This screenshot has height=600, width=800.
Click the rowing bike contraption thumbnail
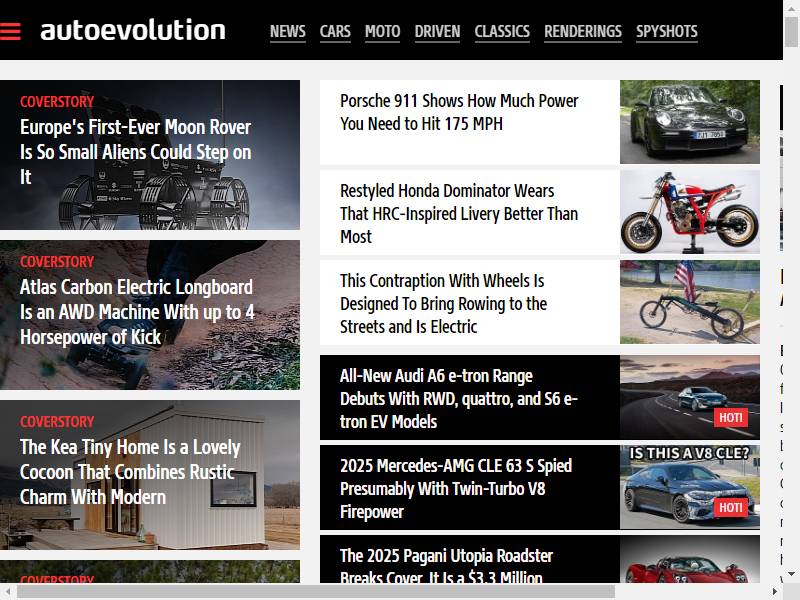click(690, 302)
